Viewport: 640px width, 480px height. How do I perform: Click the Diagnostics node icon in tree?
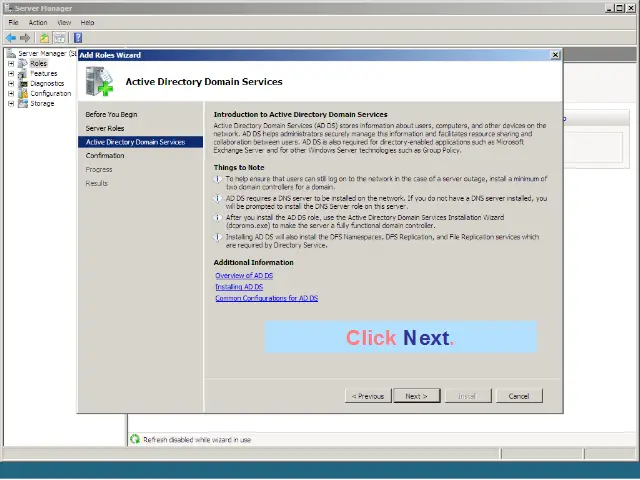tap(23, 84)
